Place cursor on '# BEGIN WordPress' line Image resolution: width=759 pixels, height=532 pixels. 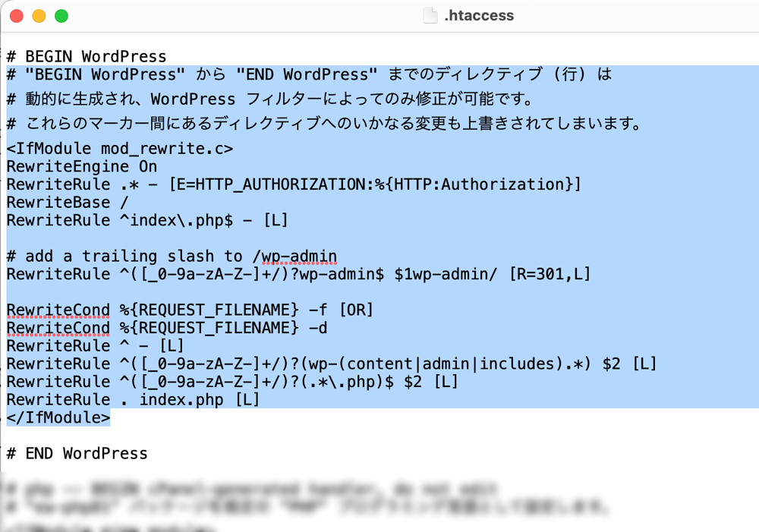point(86,57)
